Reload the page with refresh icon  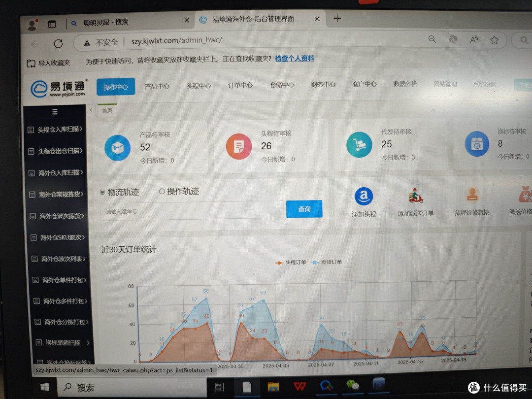pos(58,43)
